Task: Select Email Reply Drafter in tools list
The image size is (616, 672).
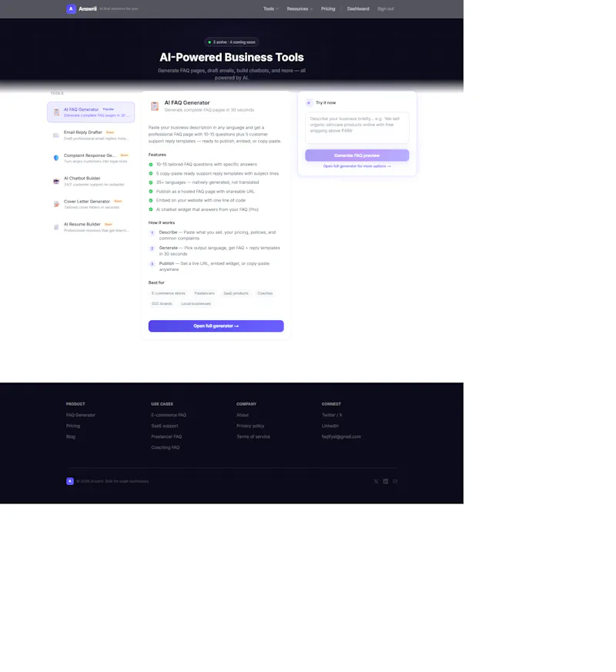Action: click(x=91, y=135)
